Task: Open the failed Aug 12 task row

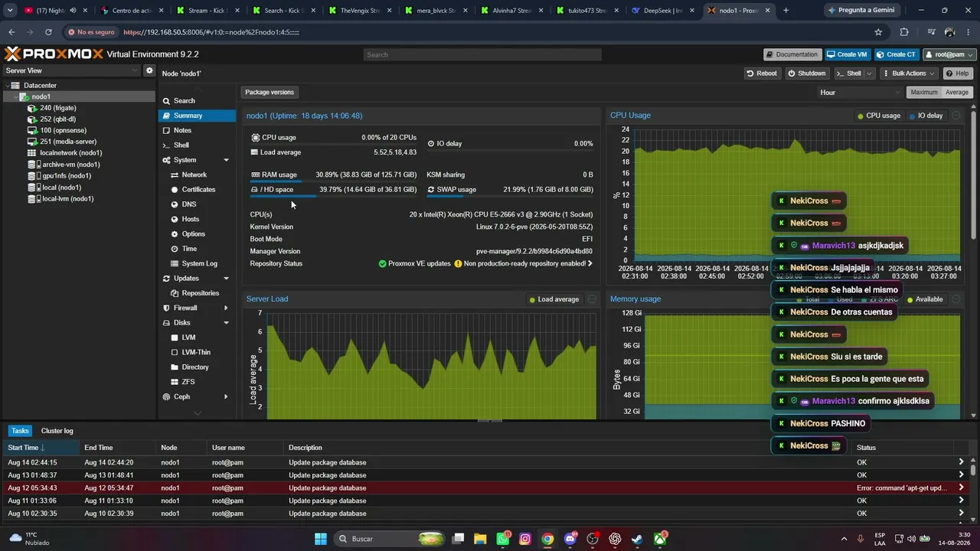Action: tap(486, 487)
